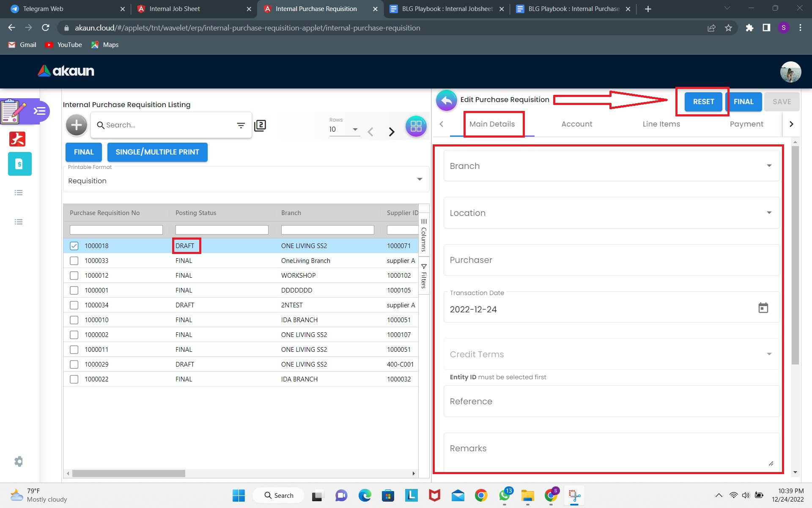Open the search filter options icon
This screenshot has height=508, width=812.
(241, 125)
